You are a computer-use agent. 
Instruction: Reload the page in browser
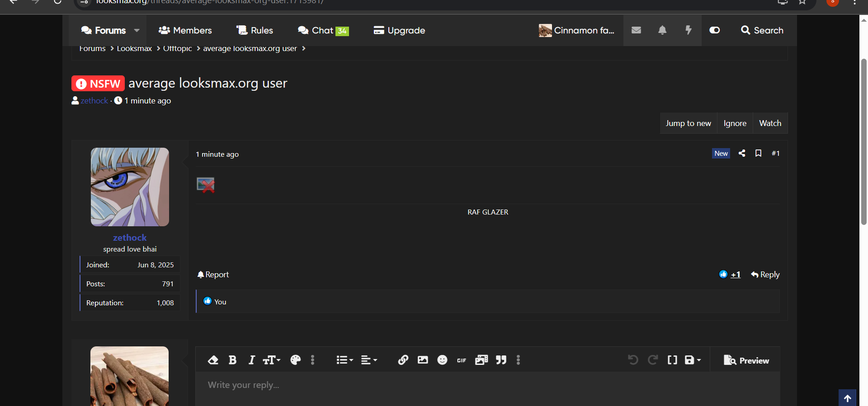click(x=57, y=2)
